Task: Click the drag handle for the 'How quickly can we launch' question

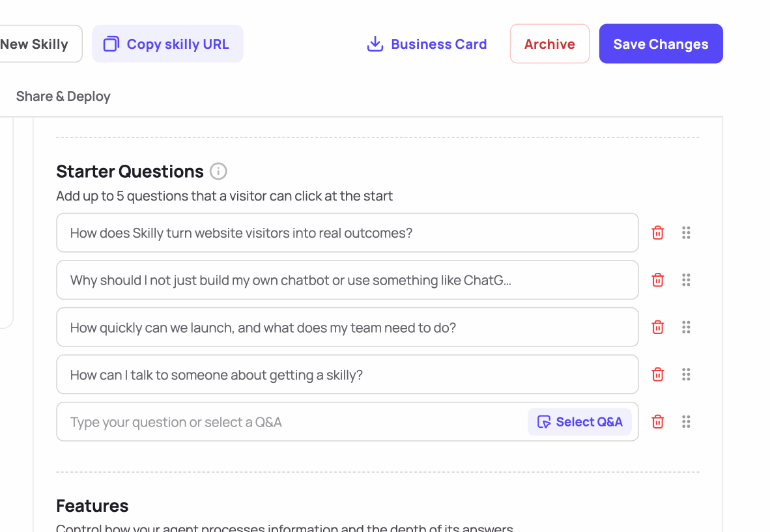Action: click(x=686, y=327)
